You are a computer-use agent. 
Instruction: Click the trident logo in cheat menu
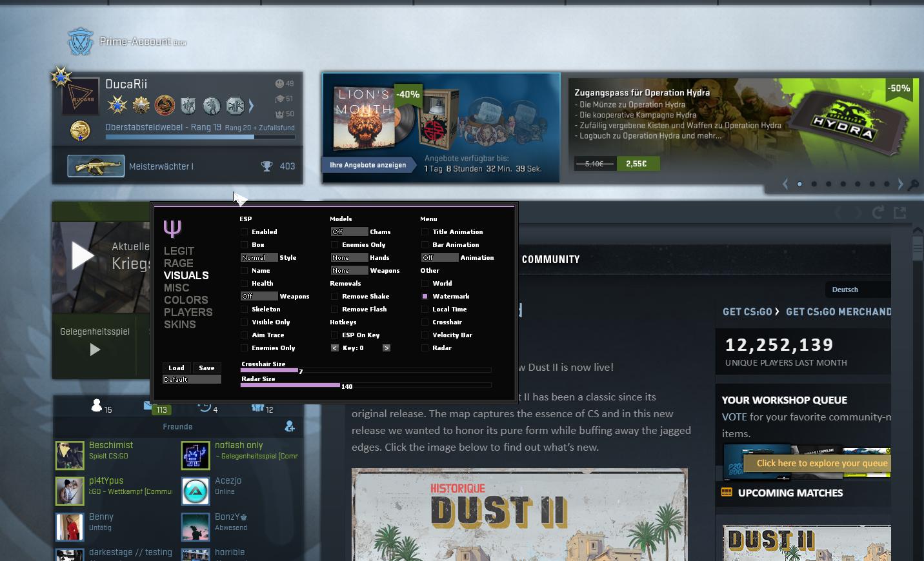172,228
